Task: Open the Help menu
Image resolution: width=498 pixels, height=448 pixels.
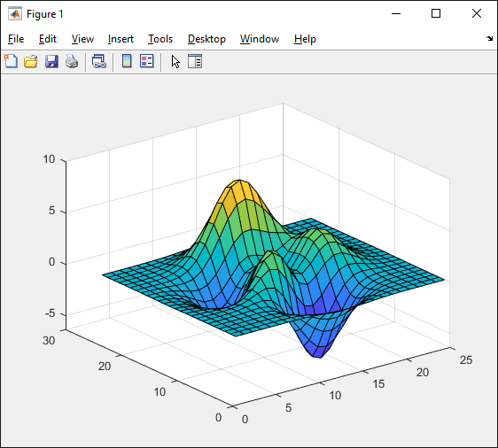Action: tap(305, 39)
